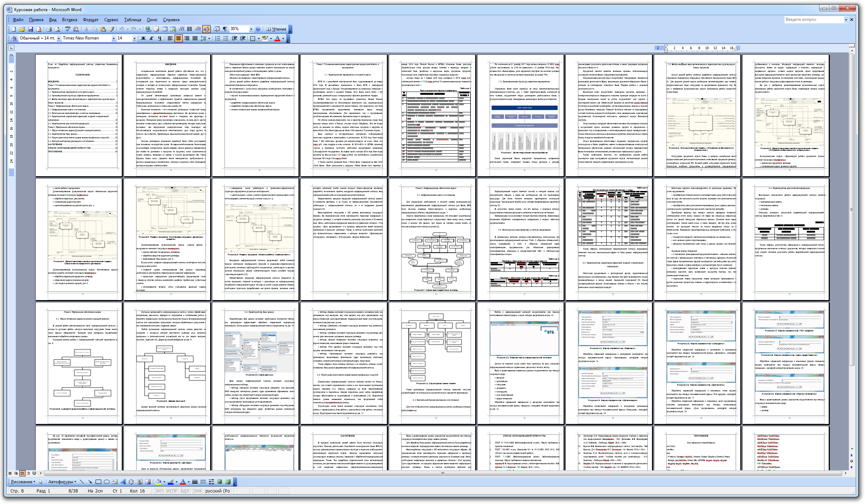This screenshot has height=504, width=865.
Task: Click the Spelling check ABC icon
Action: [x=68, y=29]
